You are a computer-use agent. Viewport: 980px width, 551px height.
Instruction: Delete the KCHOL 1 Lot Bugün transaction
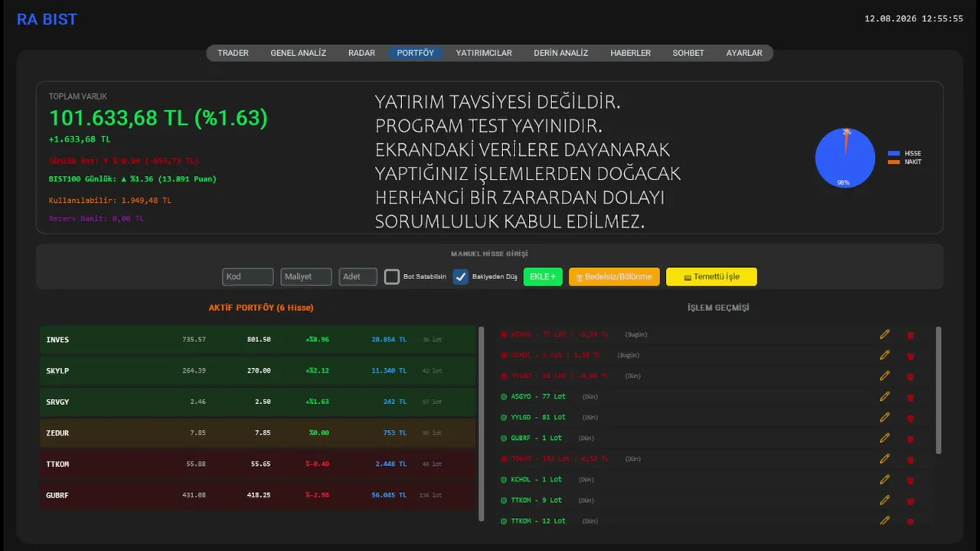[910, 356]
